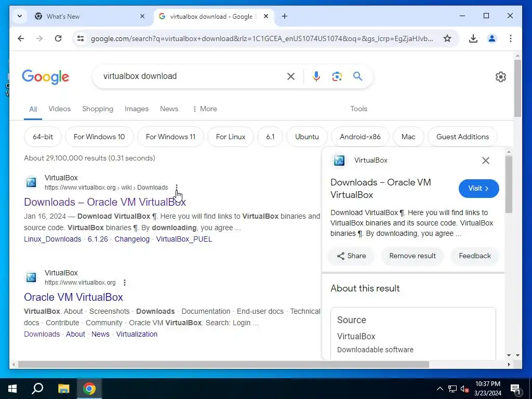Image resolution: width=532 pixels, height=399 pixels.
Task: Click the magnifier search button
Action: pyautogui.click(x=357, y=76)
